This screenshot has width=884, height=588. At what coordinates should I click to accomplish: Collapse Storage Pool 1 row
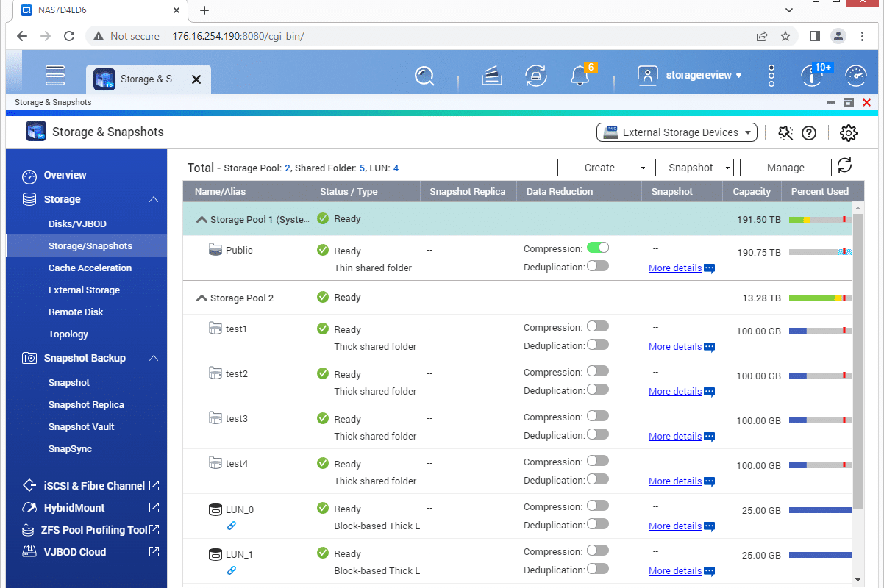(201, 219)
